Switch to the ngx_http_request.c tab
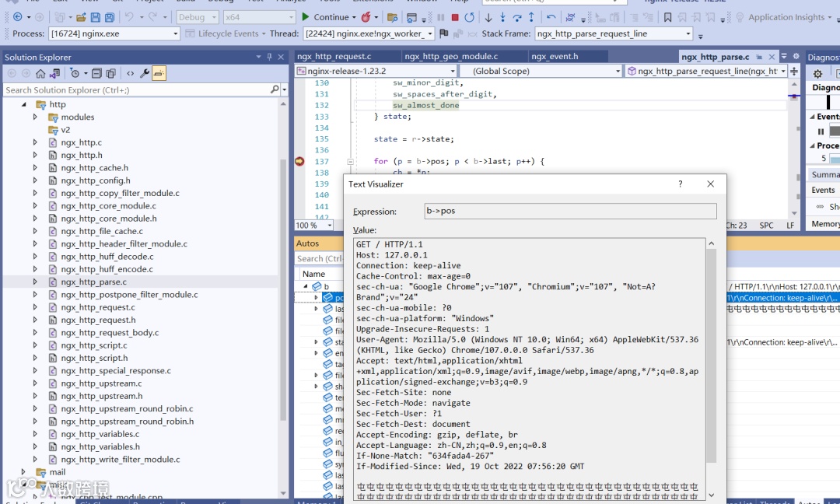 click(x=334, y=57)
